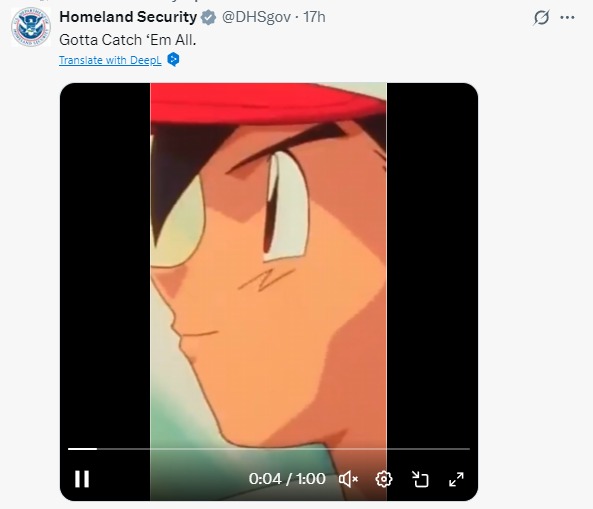Seek within the video progress bar

tap(269, 449)
